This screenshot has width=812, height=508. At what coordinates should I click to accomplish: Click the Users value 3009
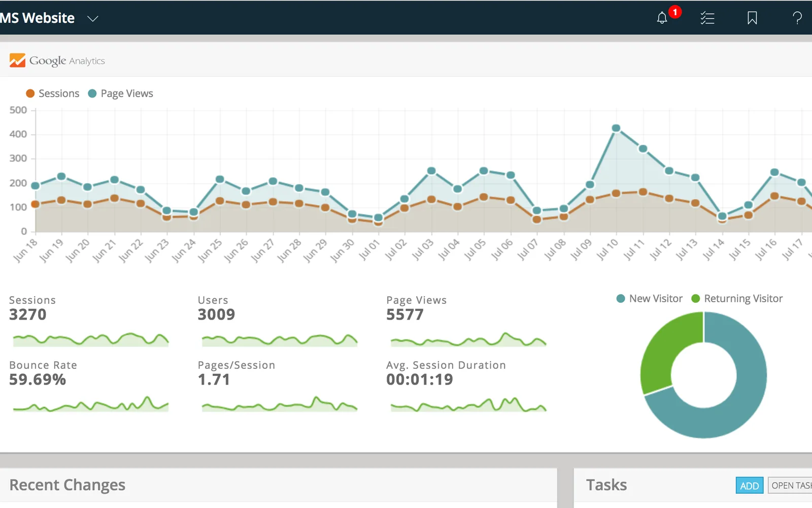[216, 314]
